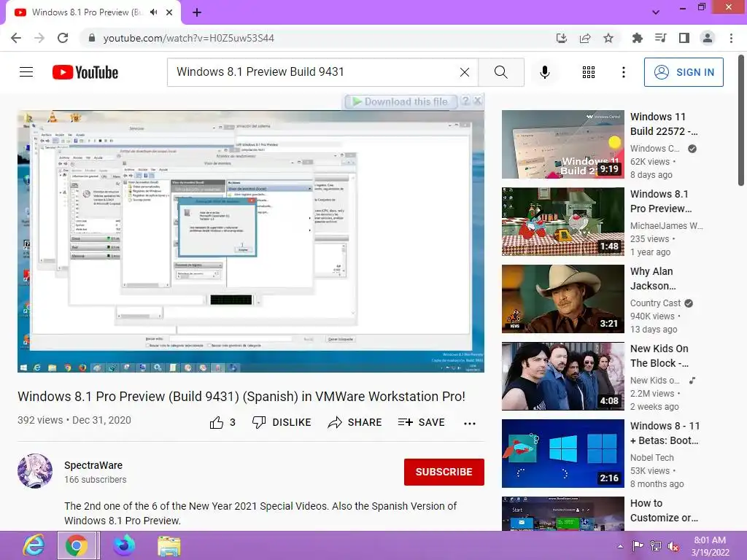
Task: Open Country Cast channel name
Action: (x=655, y=303)
